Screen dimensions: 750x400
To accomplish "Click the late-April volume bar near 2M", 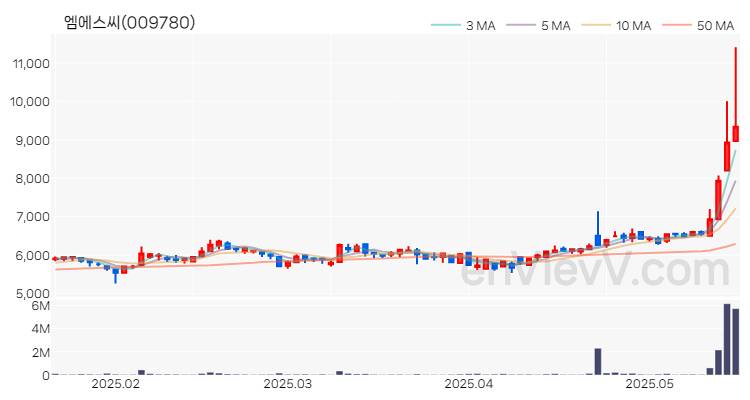I will pos(598,361).
